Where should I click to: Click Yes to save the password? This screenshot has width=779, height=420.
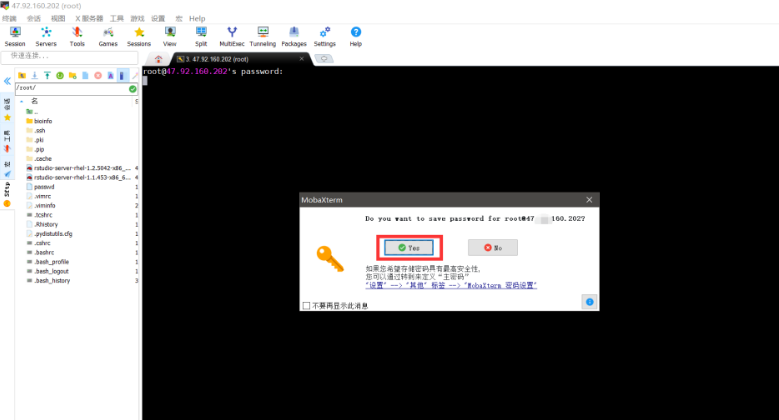coord(408,247)
